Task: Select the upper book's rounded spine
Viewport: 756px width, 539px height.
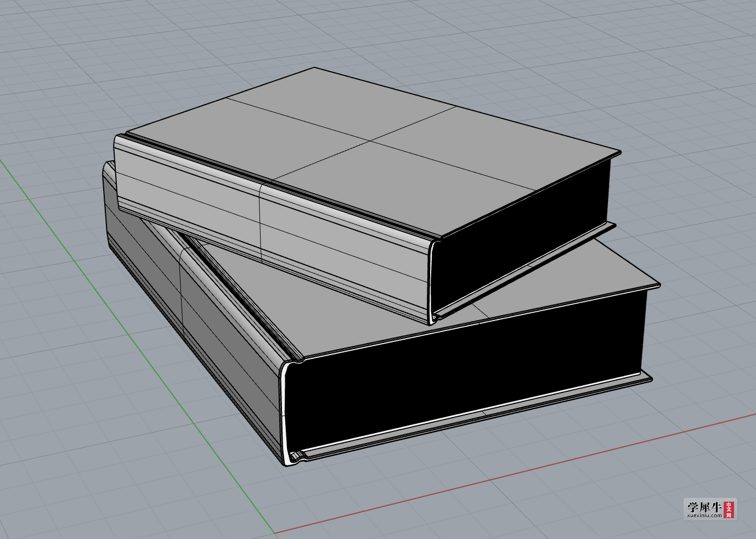Action: [x=272, y=231]
